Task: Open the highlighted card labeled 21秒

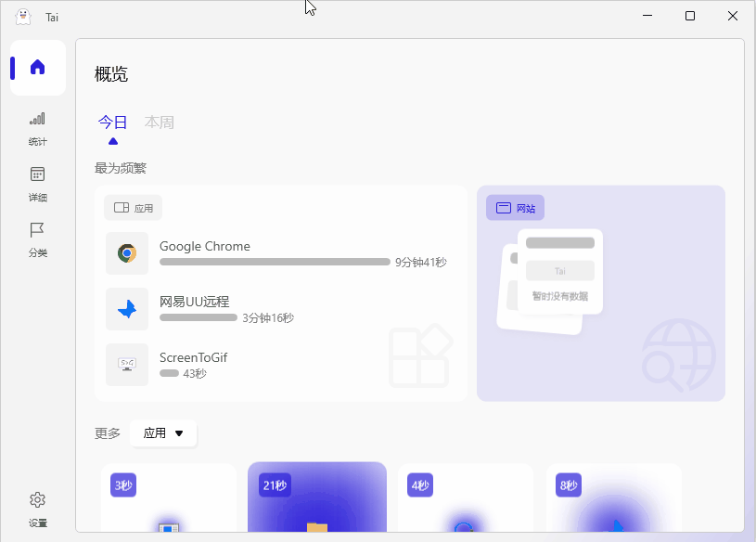Action: pos(317,497)
